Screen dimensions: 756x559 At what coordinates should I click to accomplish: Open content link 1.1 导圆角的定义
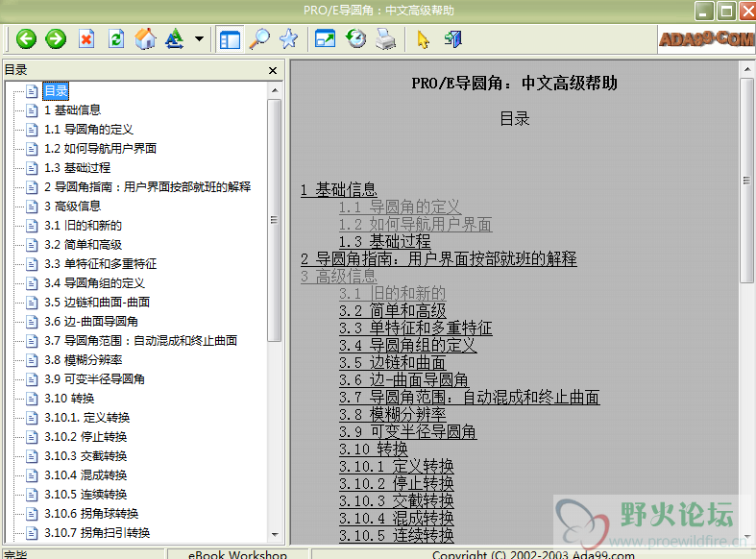click(401, 207)
